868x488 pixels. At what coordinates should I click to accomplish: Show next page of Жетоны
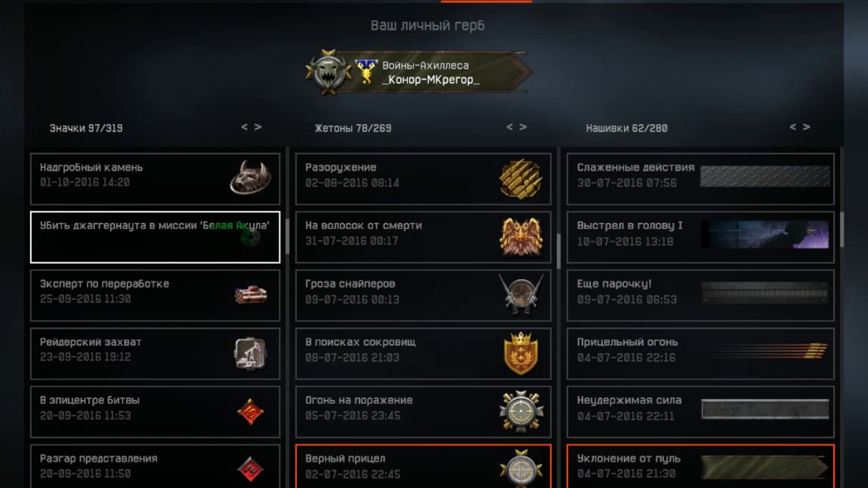point(523,127)
